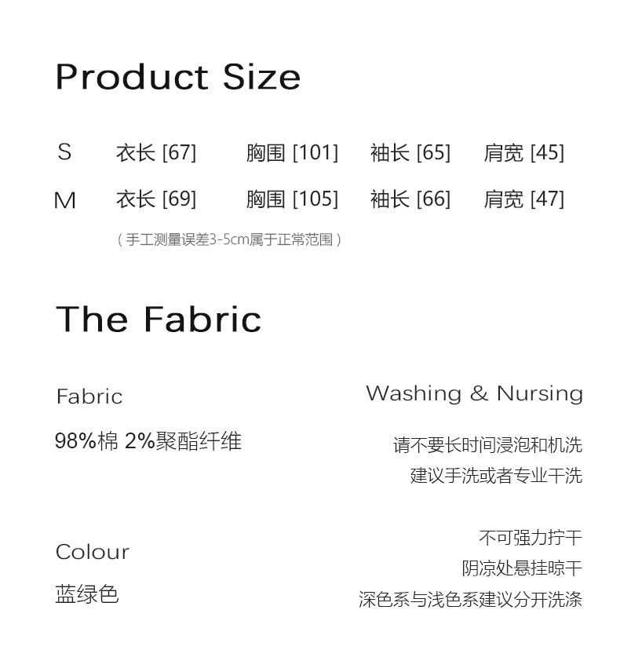The height and width of the screenshot is (672, 620).
Task: Click size S 肩宽 [45] measurement
Action: click(x=524, y=152)
